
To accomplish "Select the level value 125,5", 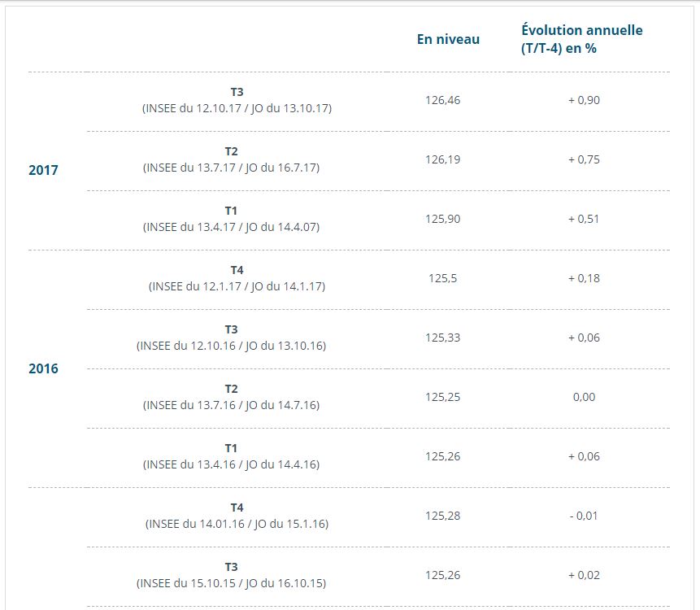I will (442, 278).
